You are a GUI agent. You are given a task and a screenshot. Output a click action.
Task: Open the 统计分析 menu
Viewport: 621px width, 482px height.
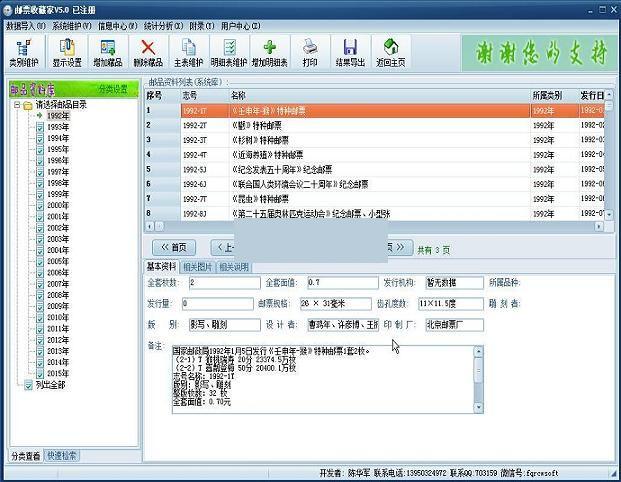pyautogui.click(x=161, y=25)
